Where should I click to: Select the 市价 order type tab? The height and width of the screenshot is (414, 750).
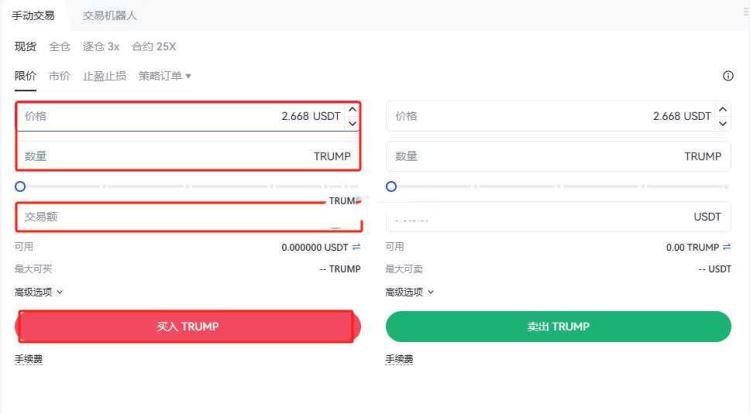(x=60, y=76)
